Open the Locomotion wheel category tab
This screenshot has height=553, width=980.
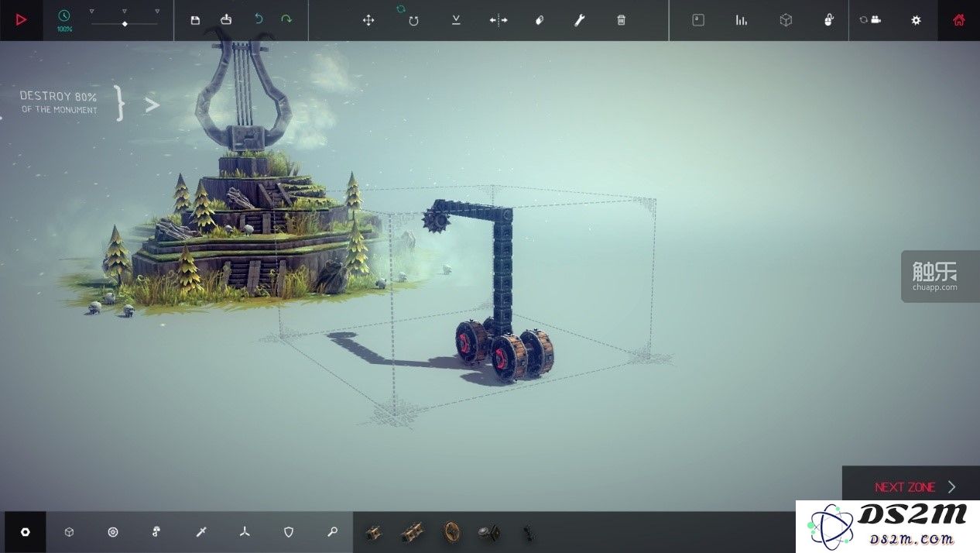(x=113, y=532)
